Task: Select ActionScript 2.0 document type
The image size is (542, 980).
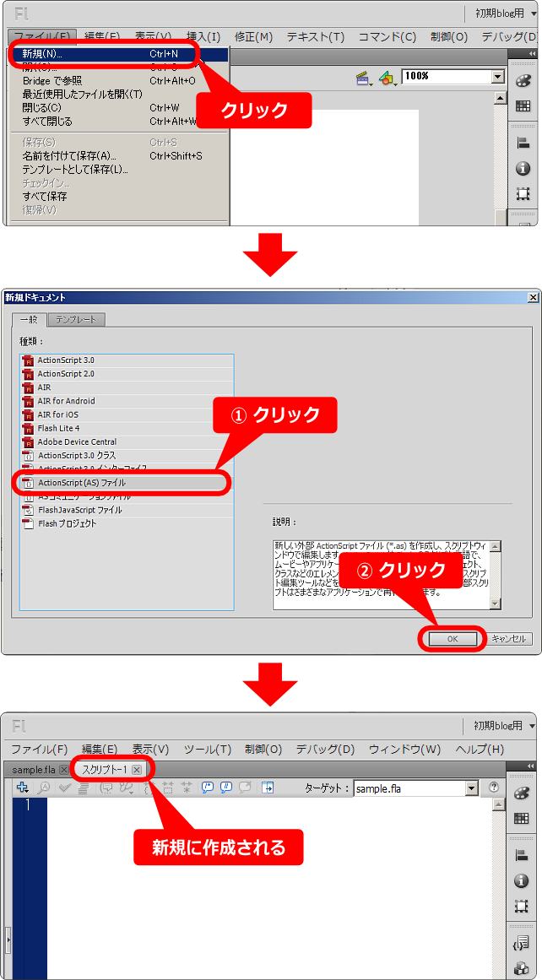Action: click(x=127, y=374)
